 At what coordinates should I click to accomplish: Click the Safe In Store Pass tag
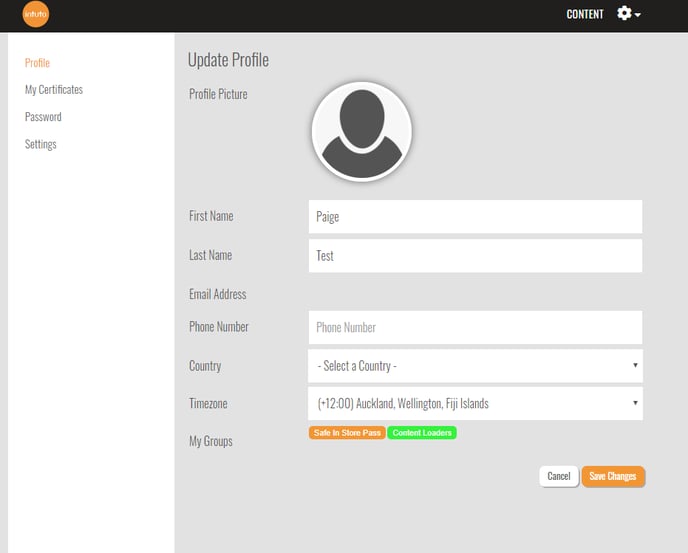tap(347, 433)
